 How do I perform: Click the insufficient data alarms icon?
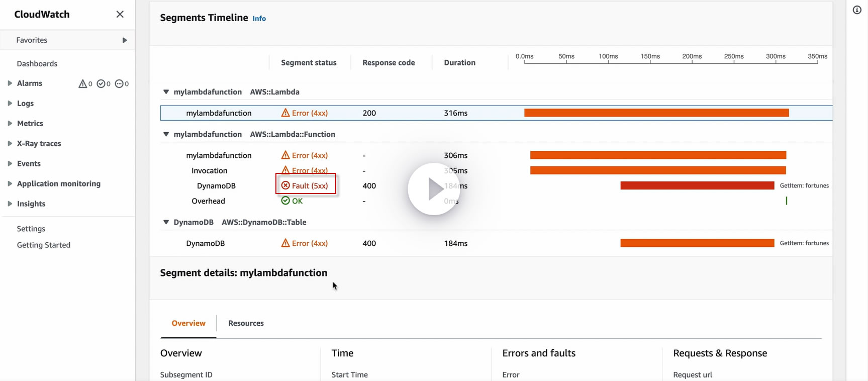(119, 83)
